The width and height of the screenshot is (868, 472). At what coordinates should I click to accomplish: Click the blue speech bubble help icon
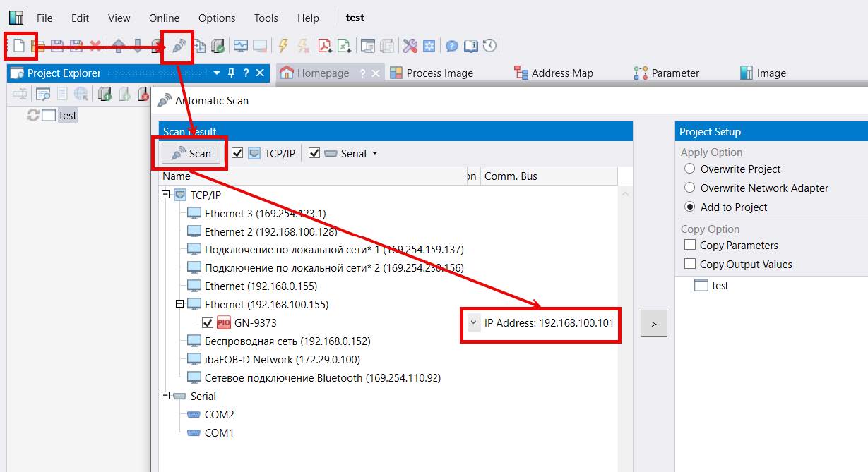pyautogui.click(x=452, y=47)
